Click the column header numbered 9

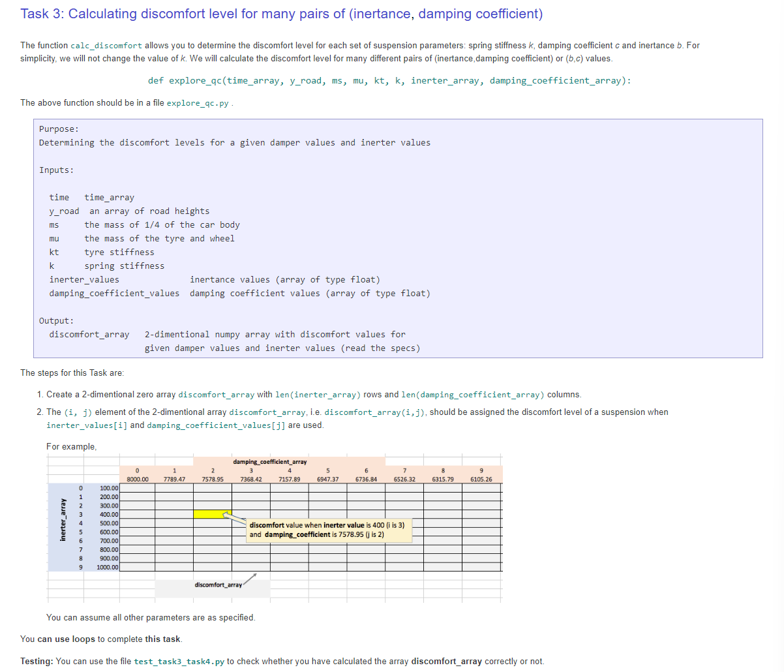(481, 470)
